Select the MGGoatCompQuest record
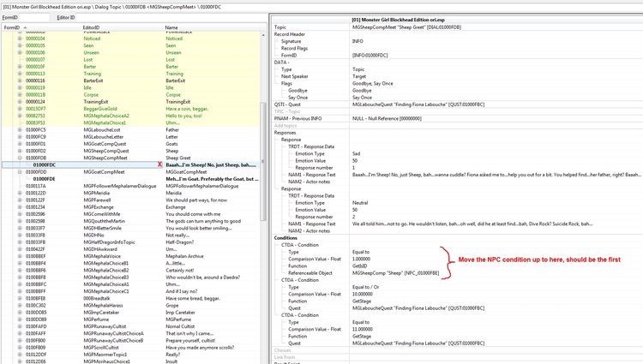643x364 pixels. [105, 144]
